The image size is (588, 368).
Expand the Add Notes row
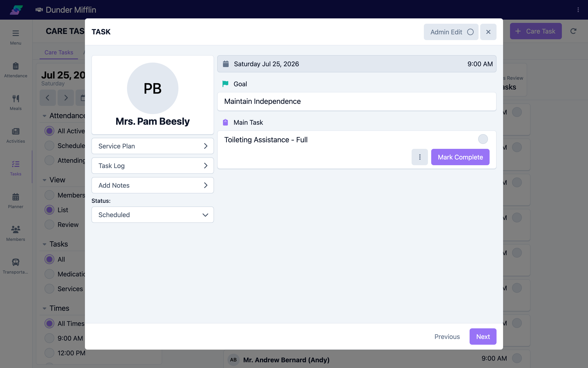click(x=153, y=185)
